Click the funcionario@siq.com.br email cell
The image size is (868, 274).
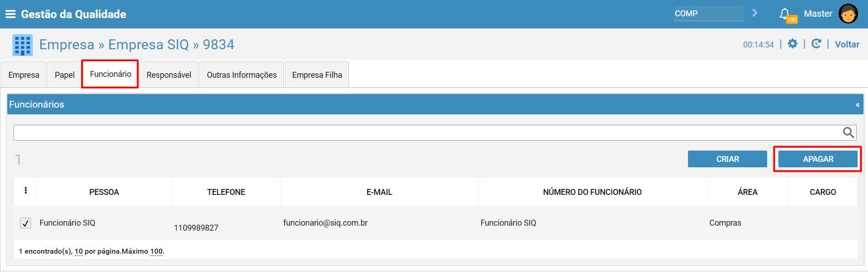click(x=326, y=223)
